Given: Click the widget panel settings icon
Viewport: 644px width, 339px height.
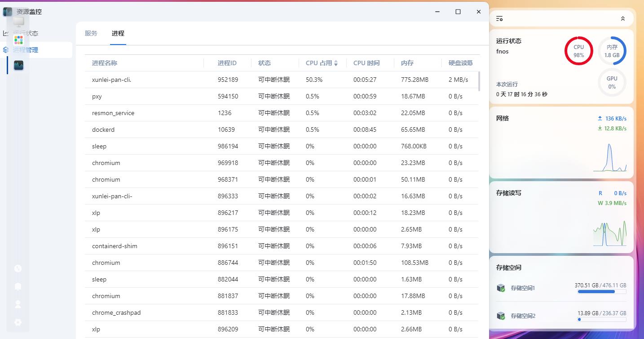Looking at the screenshot, I should pos(499,18).
